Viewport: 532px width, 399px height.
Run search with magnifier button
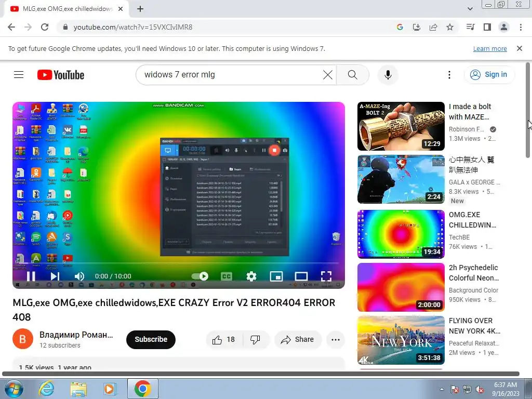click(x=353, y=75)
